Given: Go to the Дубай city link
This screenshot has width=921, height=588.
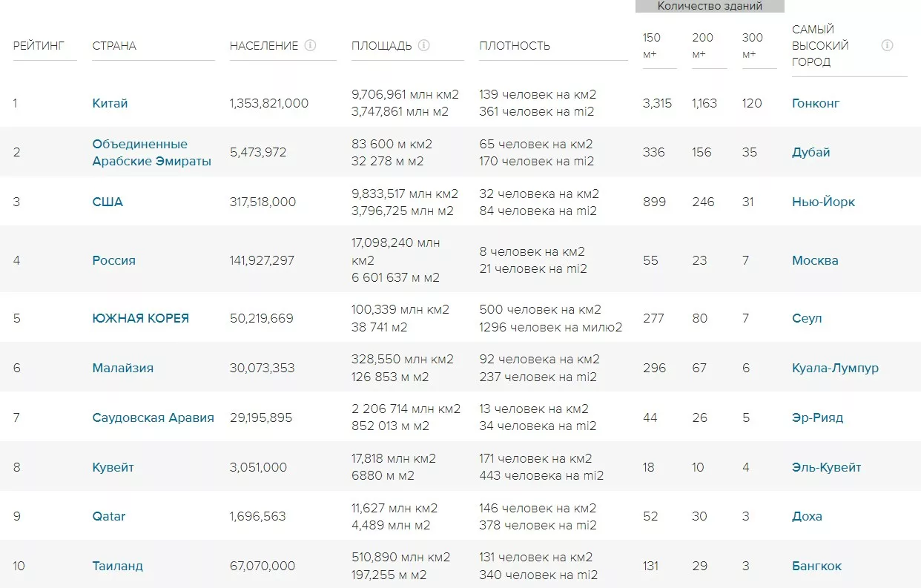Looking at the screenshot, I should [x=811, y=152].
